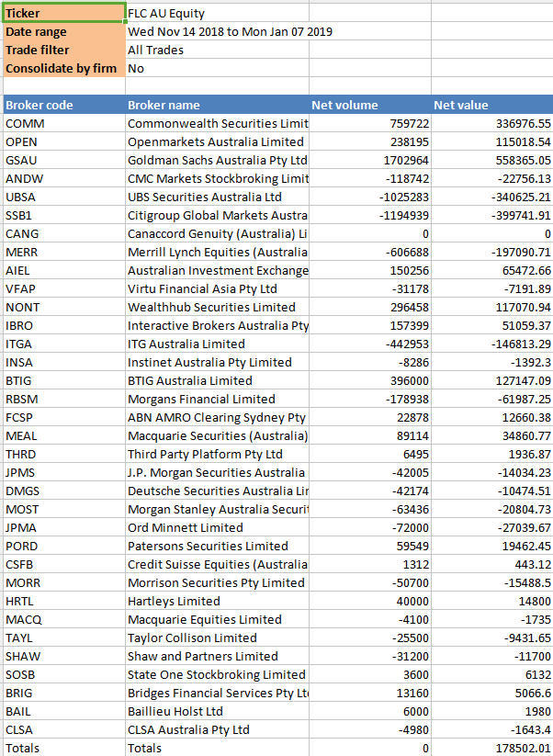Select net value 558365.05 cell
Image resolution: width=553 pixels, height=756 pixels.
[492, 160]
